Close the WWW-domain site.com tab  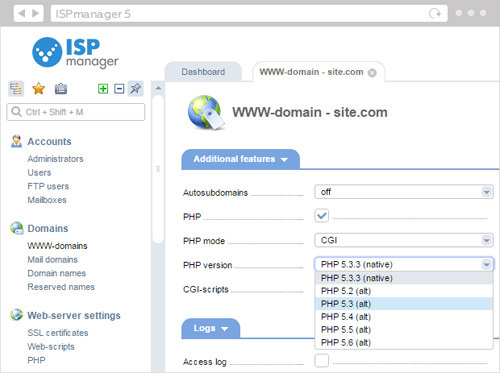pyautogui.click(x=372, y=73)
